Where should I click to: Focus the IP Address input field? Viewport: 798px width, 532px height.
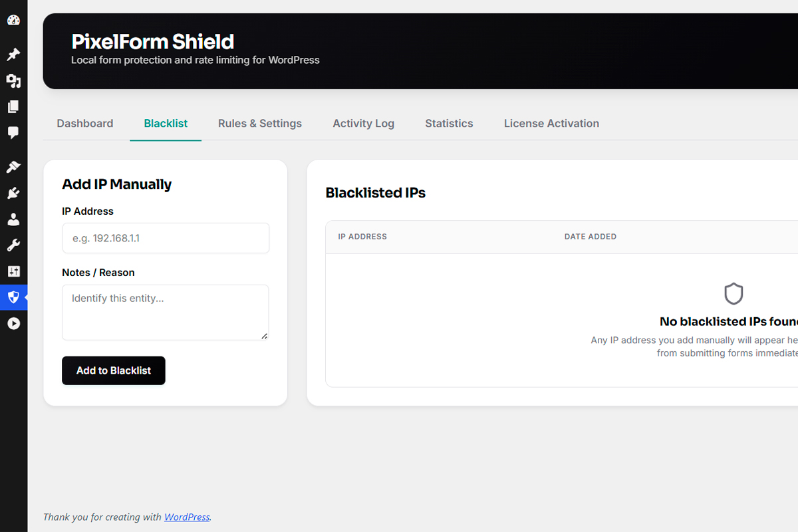tap(166, 238)
